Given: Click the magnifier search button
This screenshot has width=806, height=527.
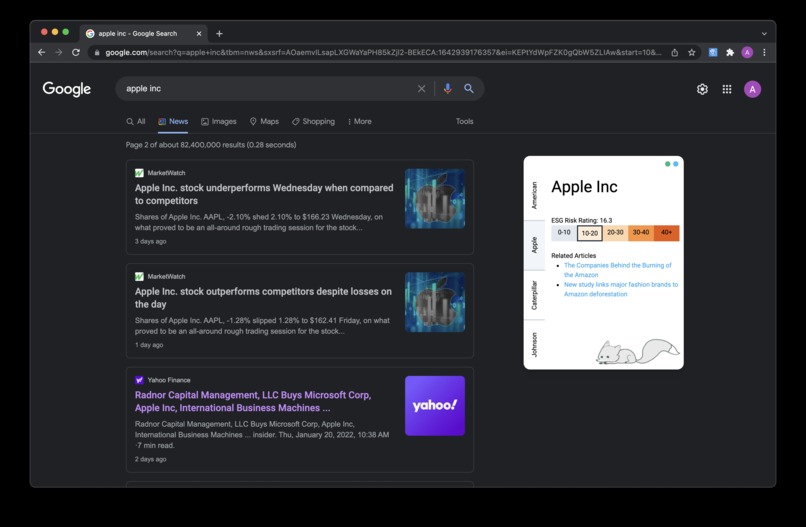Looking at the screenshot, I should 469,88.
